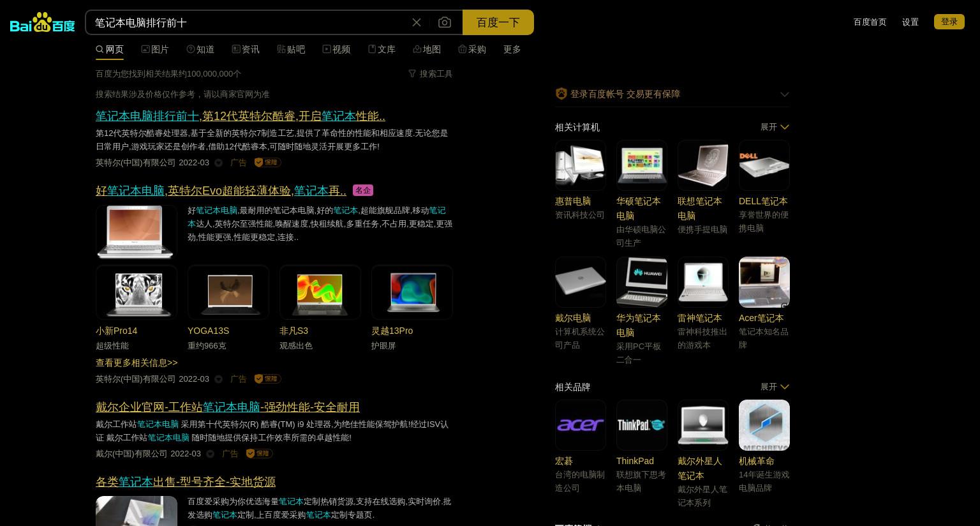Open large laptop thumbnail in Evo ad
Image resolution: width=980 pixels, height=526 pixels.
point(137,231)
